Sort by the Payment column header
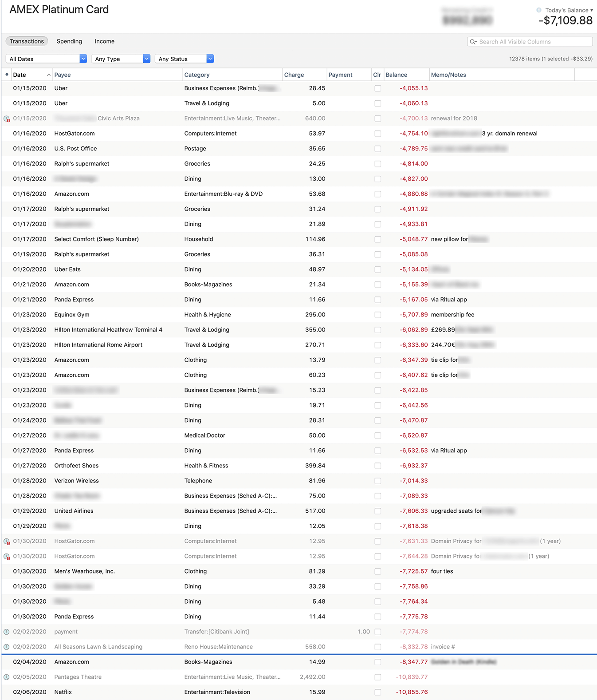The image size is (597, 700). 349,75
